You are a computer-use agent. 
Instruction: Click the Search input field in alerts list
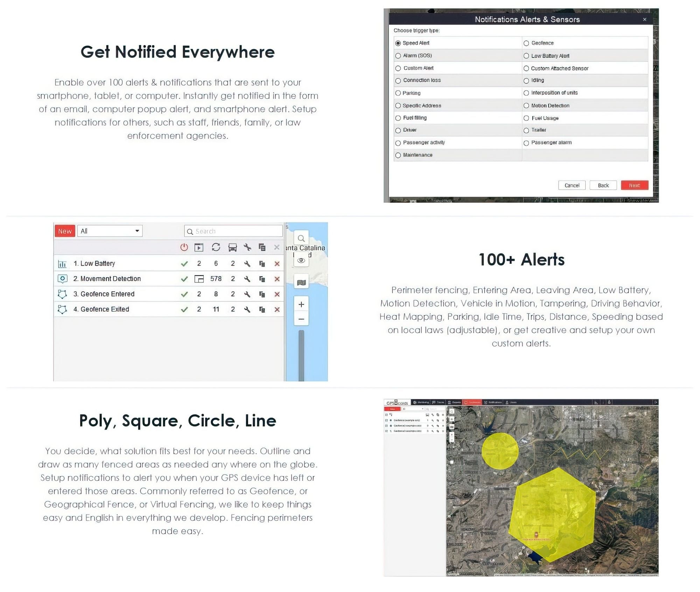[x=233, y=230]
